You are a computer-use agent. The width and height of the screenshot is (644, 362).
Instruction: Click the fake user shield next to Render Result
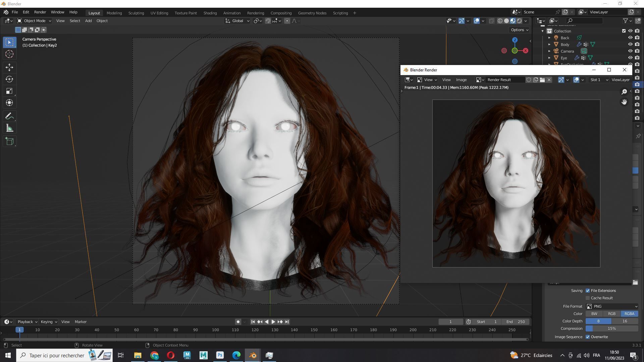[529, 80]
